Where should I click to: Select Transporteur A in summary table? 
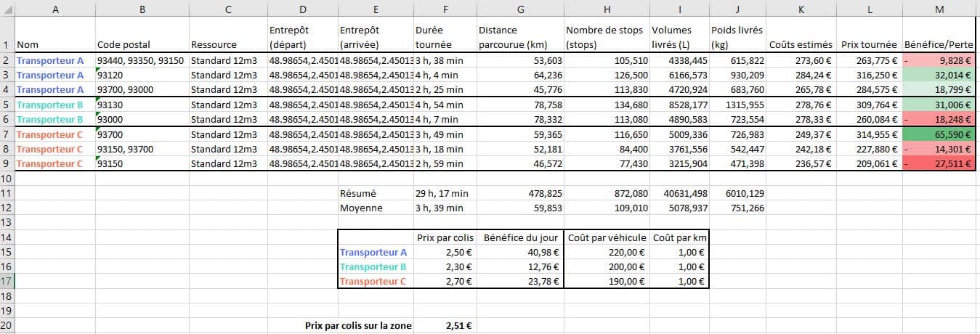[x=376, y=252]
